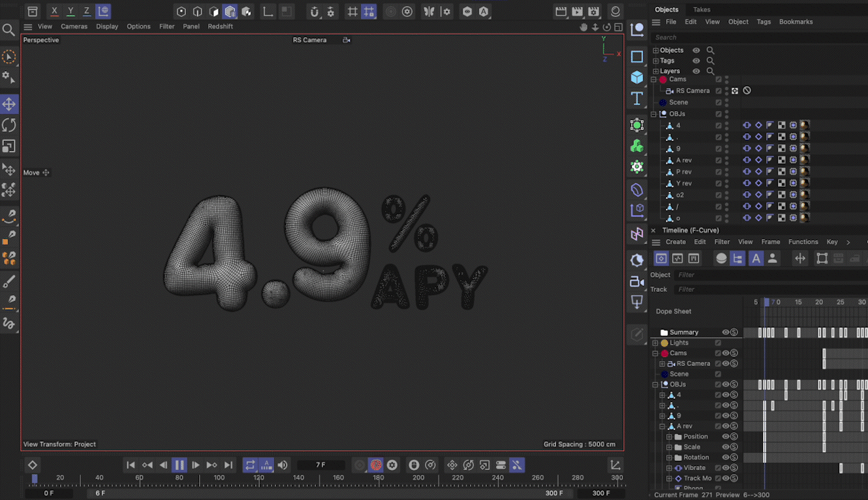
Task: Select the Scene object in Object Manager
Action: coord(679,102)
